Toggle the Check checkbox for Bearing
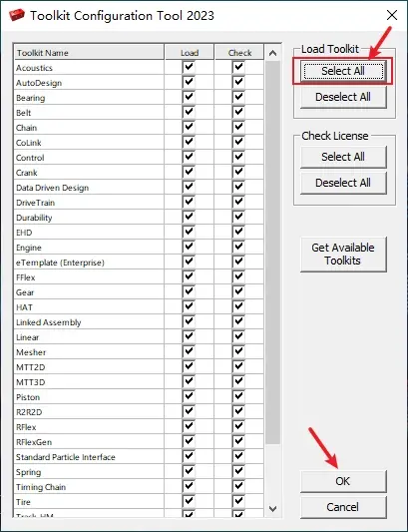Viewport: 408px width, 532px height. [x=238, y=97]
